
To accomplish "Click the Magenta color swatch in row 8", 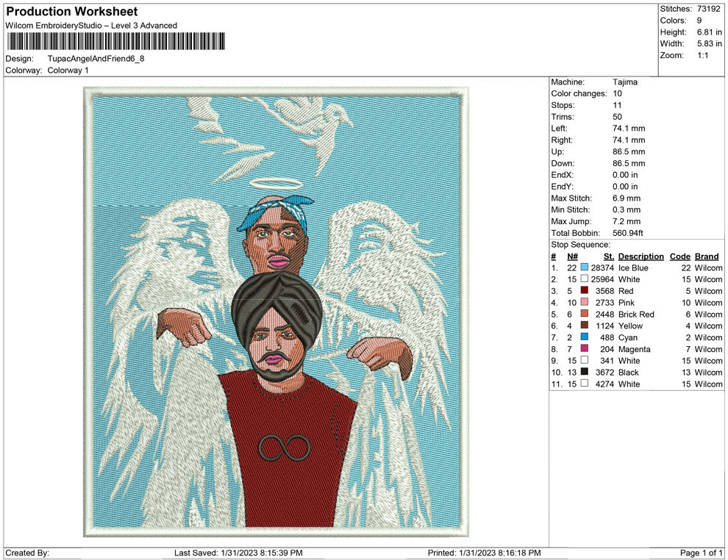I will click(x=584, y=348).
